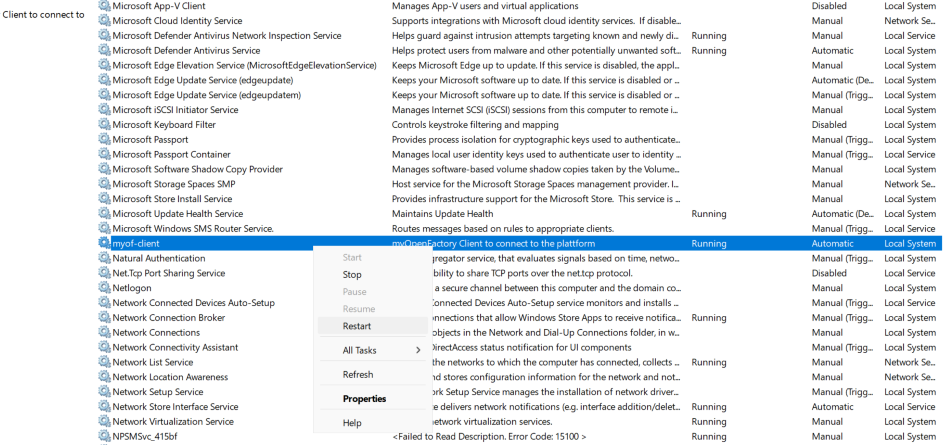Screen dimensions: 950x445
Task: Open Properties from the context menu
Action: coord(373,399)
